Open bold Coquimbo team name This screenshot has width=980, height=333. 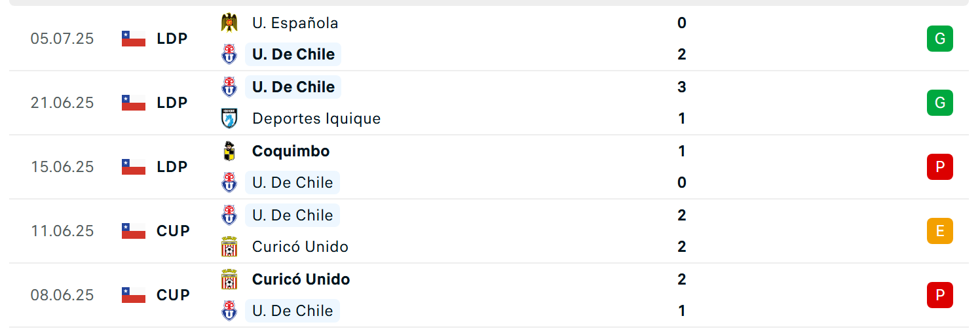click(x=291, y=151)
